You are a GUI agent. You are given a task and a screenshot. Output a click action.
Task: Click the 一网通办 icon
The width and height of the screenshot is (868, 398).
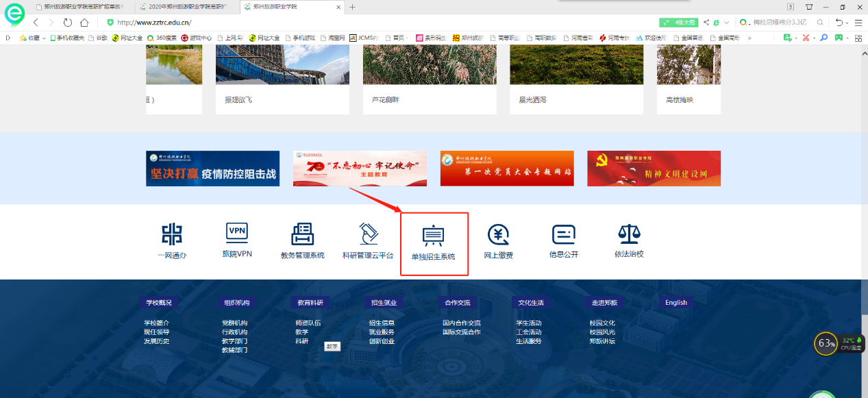tap(171, 234)
